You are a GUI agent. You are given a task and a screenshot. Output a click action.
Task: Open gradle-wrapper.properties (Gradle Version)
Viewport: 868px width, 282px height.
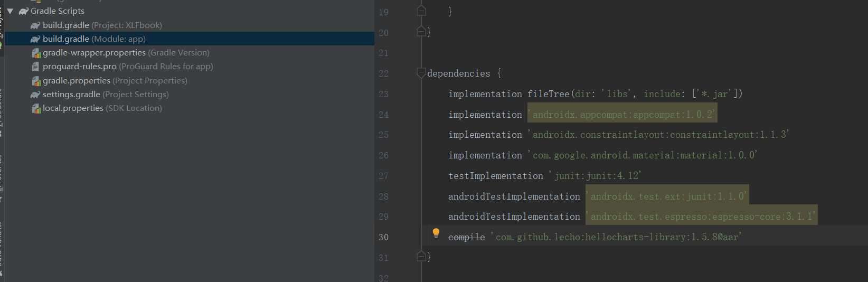point(126,52)
